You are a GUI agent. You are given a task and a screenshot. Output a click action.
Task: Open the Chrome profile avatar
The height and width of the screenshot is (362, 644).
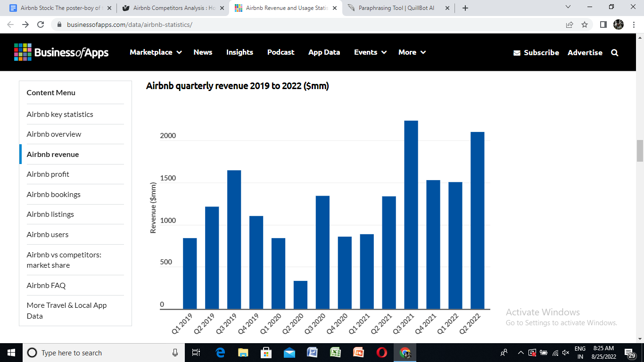coord(619,25)
